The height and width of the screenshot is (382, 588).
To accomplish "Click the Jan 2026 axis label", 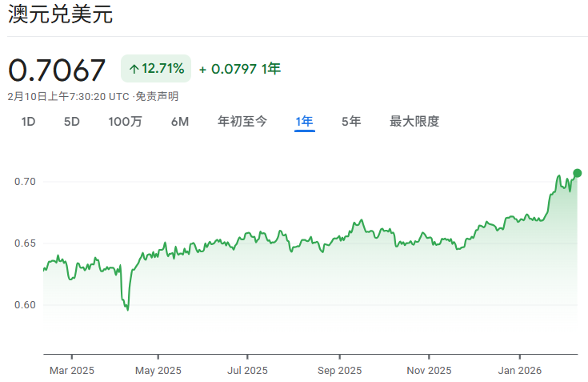I will [520, 370].
